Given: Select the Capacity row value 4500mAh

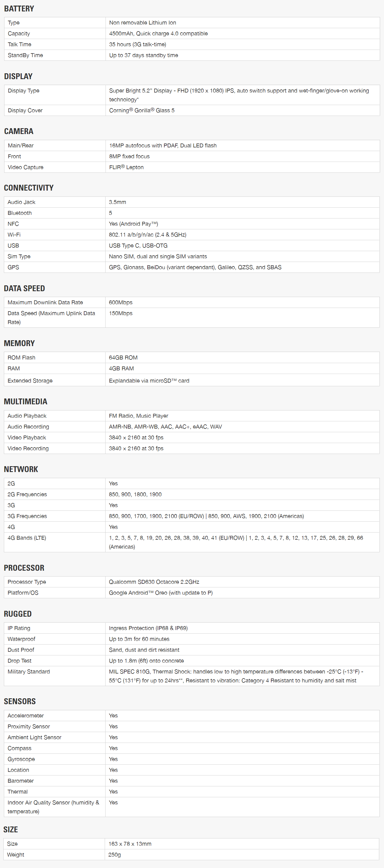Looking at the screenshot, I should (x=158, y=33).
